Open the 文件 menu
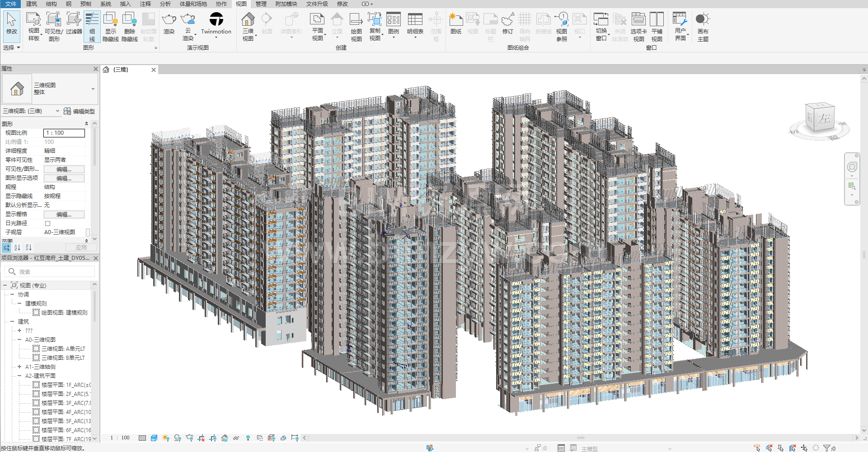 (x=10, y=4)
